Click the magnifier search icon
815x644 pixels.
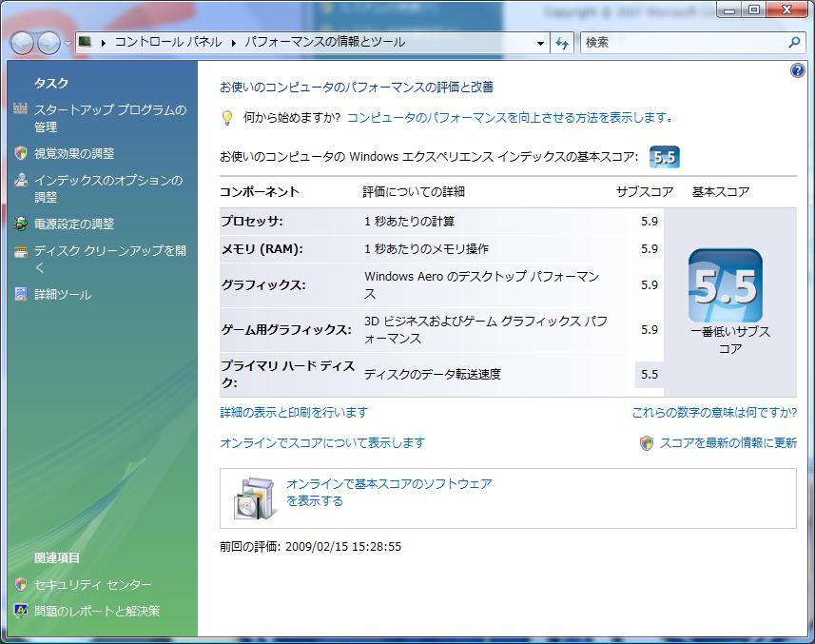click(x=794, y=42)
